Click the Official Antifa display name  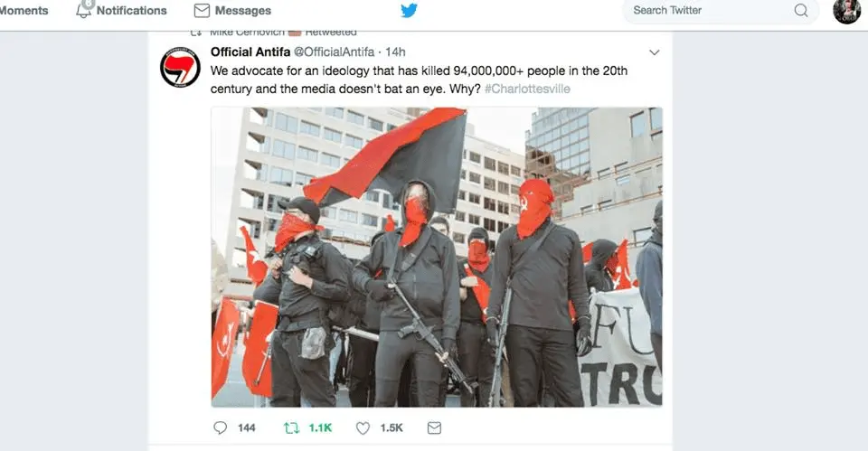click(250, 52)
